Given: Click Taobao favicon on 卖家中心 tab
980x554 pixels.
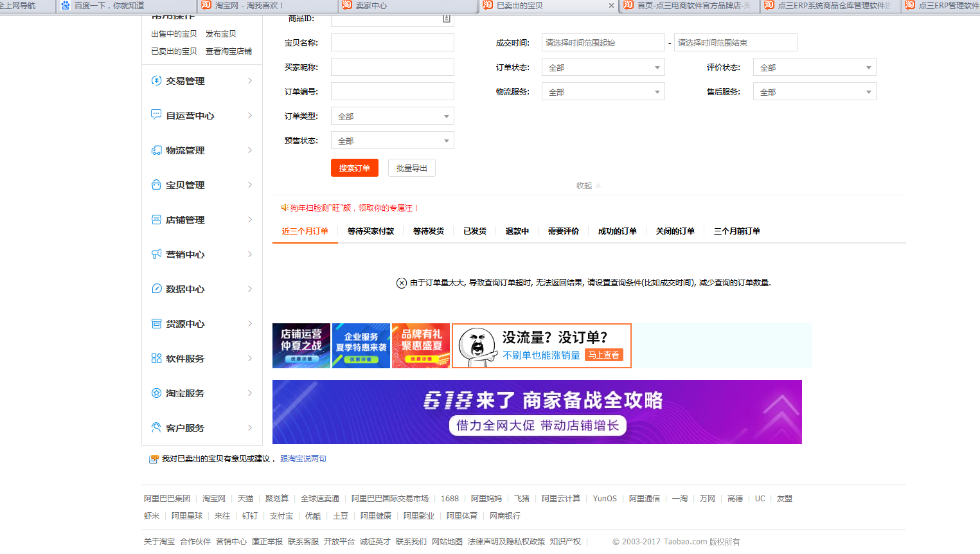Looking at the screenshot, I should 347,5.
